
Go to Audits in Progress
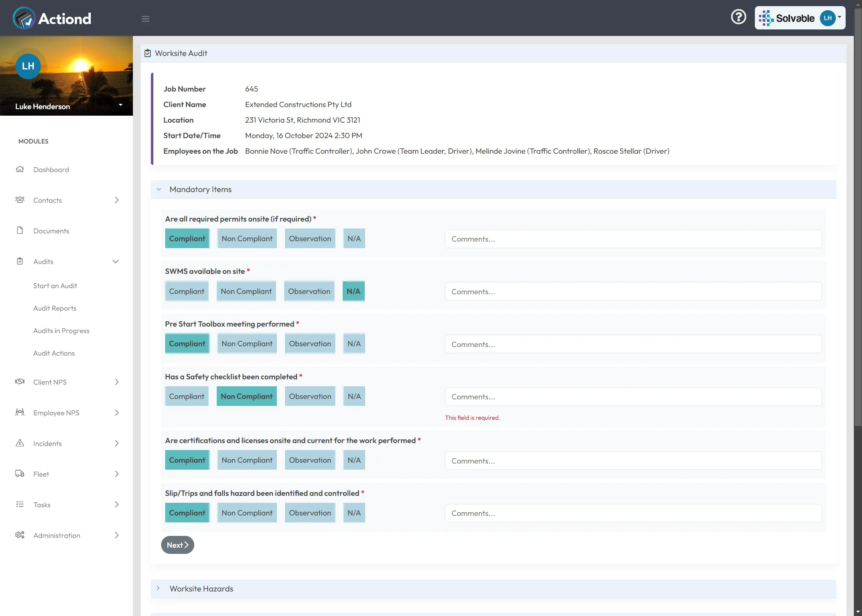pyautogui.click(x=61, y=330)
